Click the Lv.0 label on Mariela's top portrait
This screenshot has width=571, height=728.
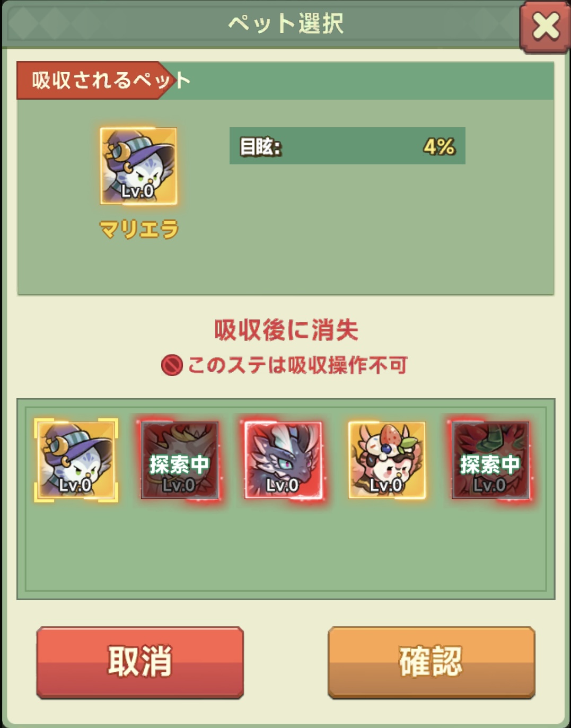pyautogui.click(x=137, y=191)
